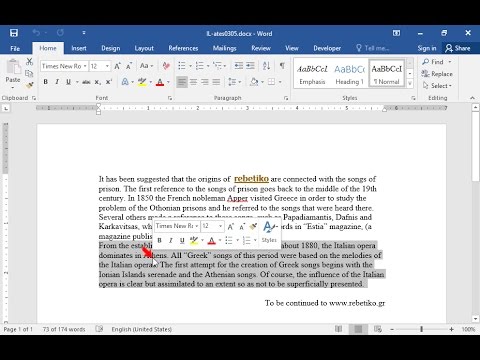Apply the Heading 1 style thumbnail
This screenshot has height=360, width=480.
(x=349, y=74)
